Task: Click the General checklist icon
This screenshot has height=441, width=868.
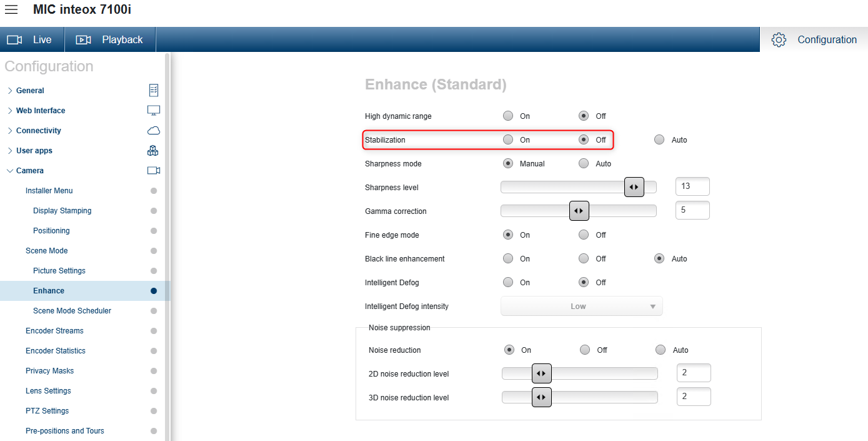Action: tap(154, 90)
